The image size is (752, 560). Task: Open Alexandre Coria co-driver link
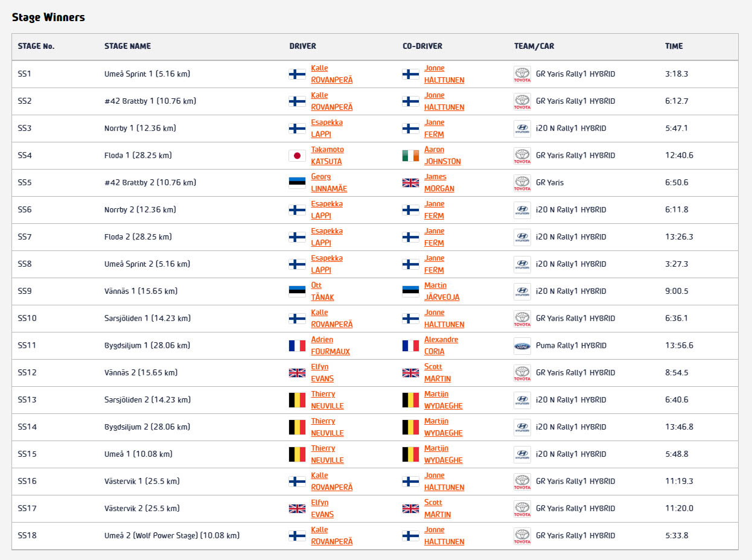441,346
